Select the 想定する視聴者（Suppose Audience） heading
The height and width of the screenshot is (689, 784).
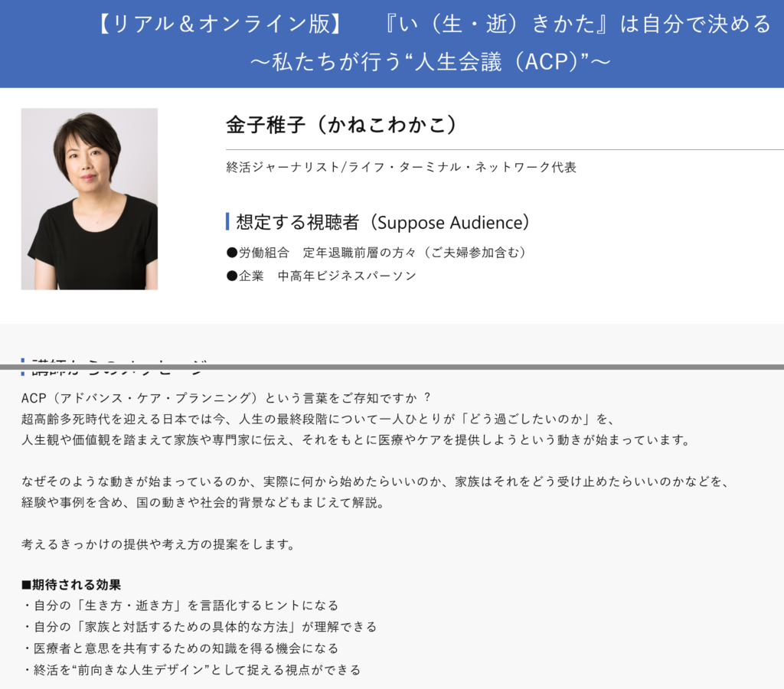coord(383,222)
